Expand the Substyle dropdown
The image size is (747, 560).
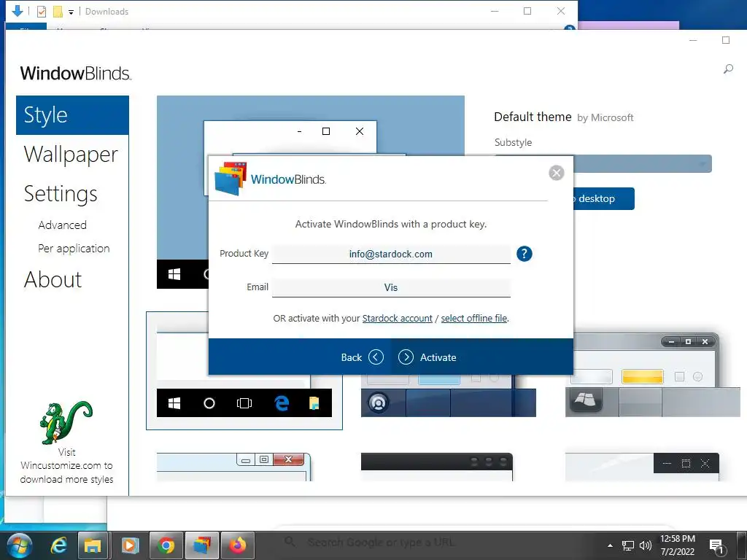click(642, 164)
